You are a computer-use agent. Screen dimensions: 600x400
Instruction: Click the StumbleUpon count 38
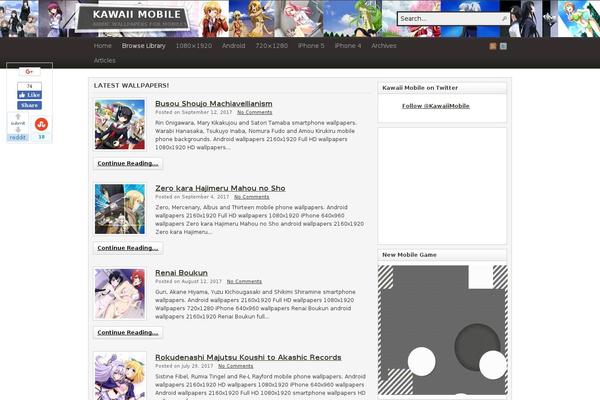pos(41,137)
